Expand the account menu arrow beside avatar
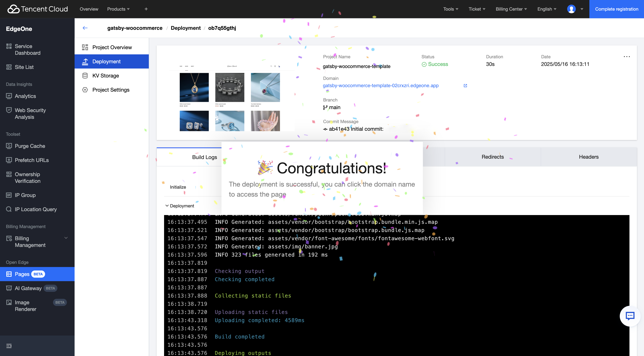The width and height of the screenshot is (644, 356). click(x=582, y=9)
